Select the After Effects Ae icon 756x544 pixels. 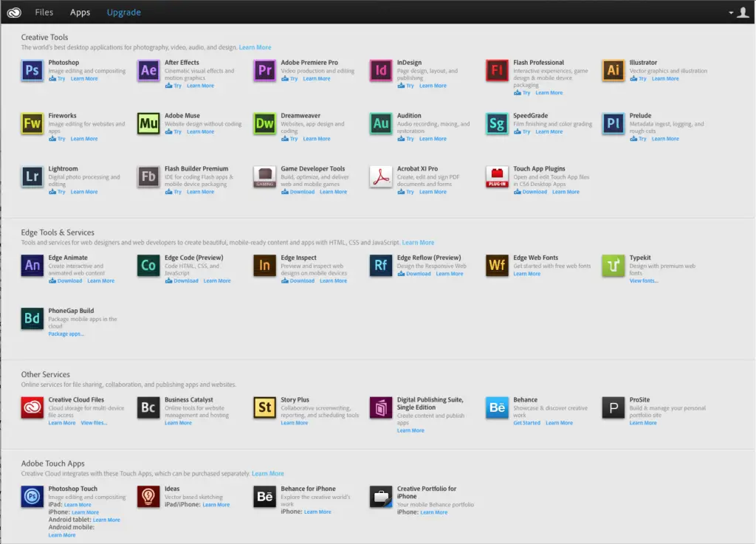pyautogui.click(x=148, y=71)
